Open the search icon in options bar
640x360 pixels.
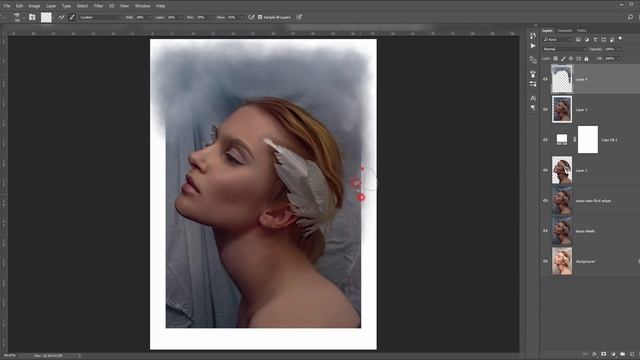click(630, 17)
